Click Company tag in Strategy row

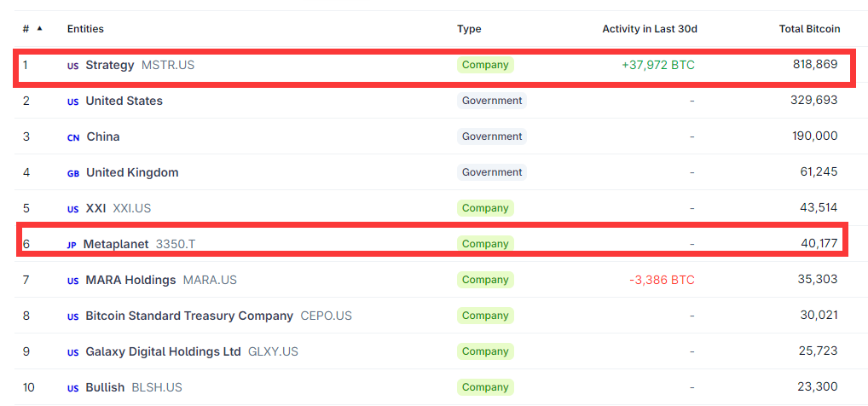tap(485, 65)
